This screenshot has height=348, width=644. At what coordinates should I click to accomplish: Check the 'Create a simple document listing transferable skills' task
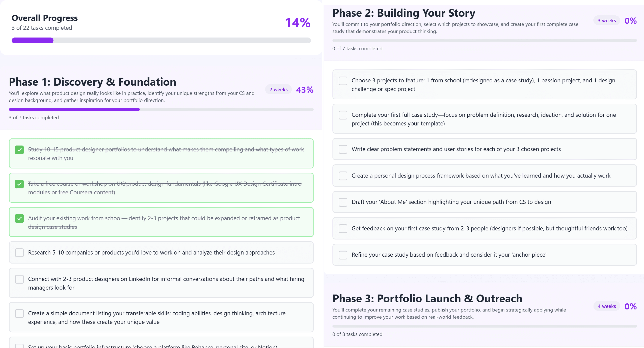19,313
